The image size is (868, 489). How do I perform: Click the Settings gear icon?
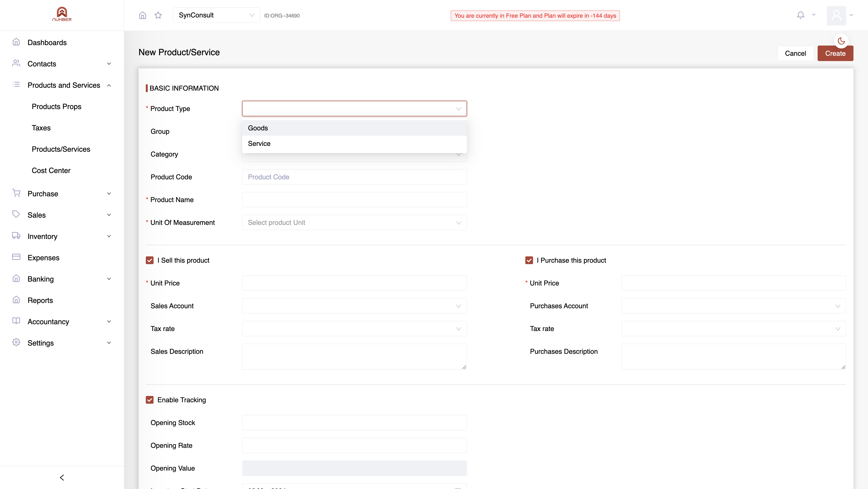point(16,342)
